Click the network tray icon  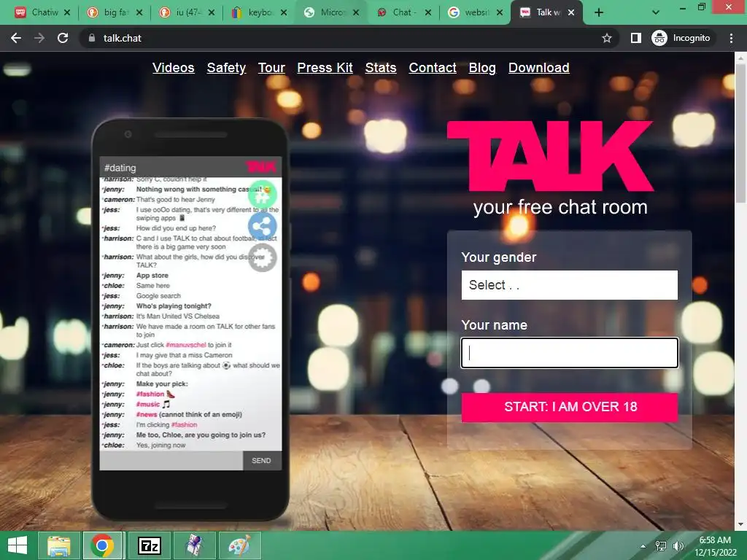tap(661, 546)
